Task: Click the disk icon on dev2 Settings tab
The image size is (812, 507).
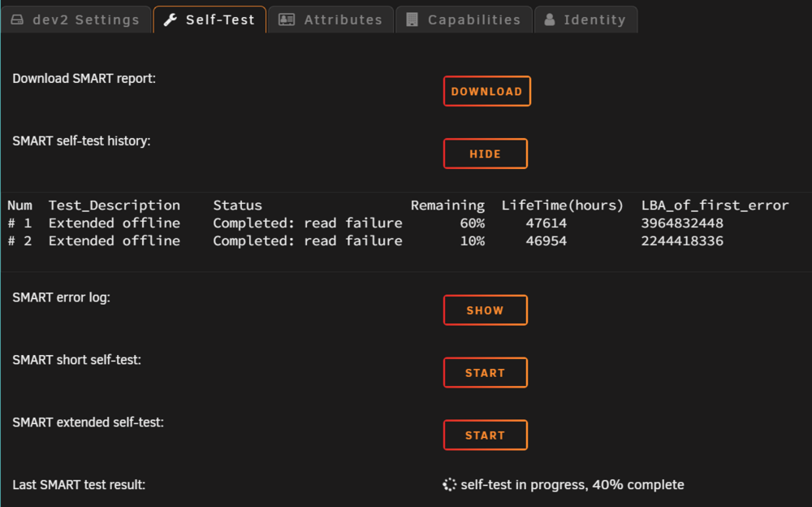Action: point(17,19)
